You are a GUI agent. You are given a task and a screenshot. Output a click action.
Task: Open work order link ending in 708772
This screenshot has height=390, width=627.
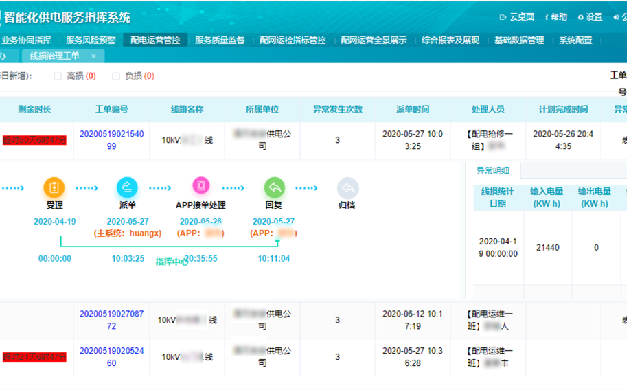112,320
